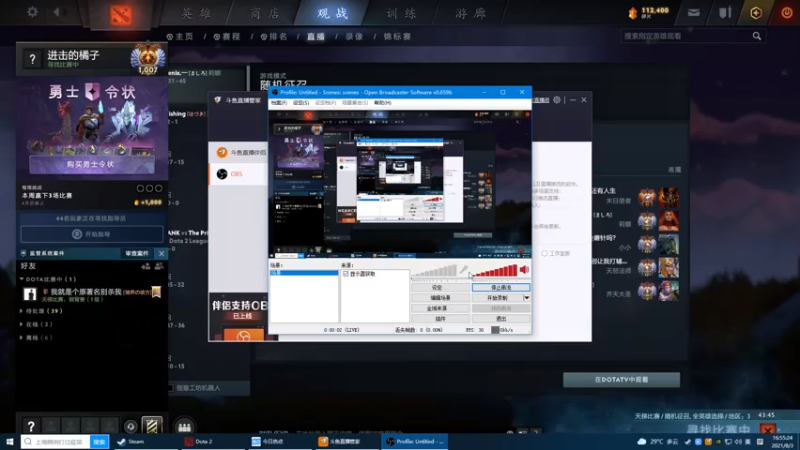
Task: Open the Windows Start button
Action: [x=10, y=441]
